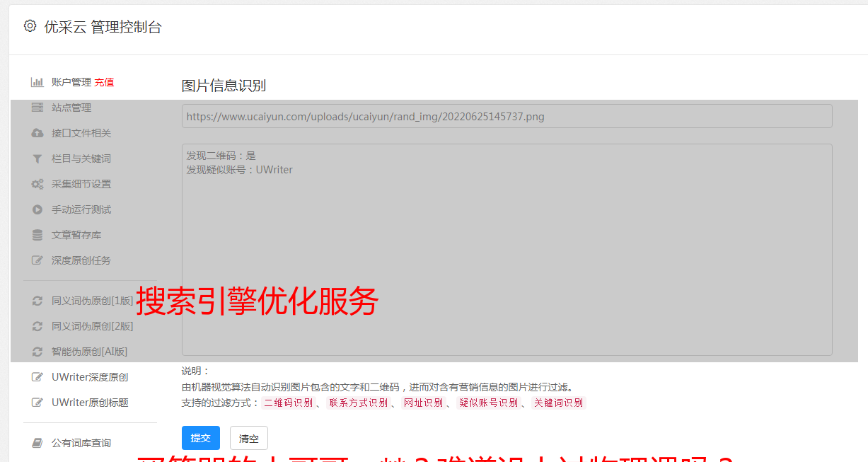Click the 发现二维码：是 result line

tap(221, 156)
